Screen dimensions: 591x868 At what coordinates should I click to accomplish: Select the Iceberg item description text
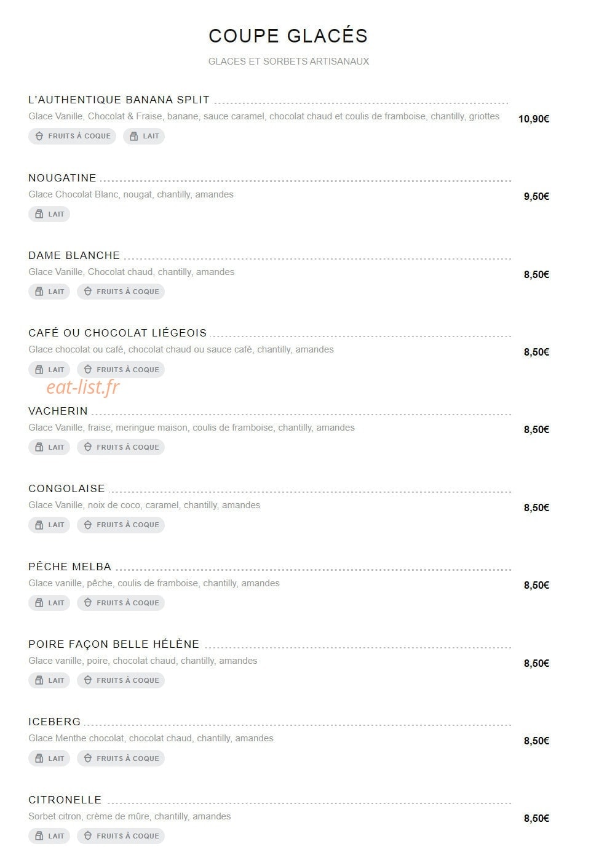(x=151, y=738)
